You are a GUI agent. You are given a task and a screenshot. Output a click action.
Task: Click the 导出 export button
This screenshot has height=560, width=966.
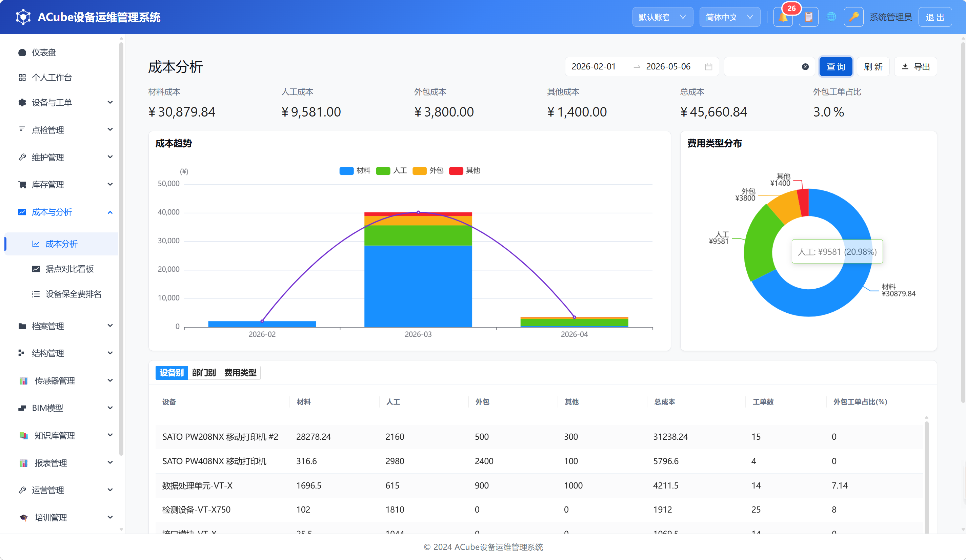tap(915, 67)
